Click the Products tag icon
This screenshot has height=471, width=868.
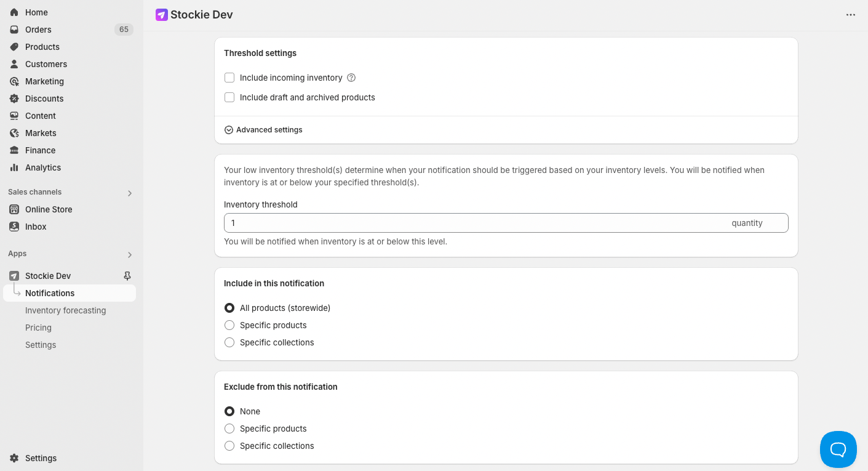click(14, 47)
